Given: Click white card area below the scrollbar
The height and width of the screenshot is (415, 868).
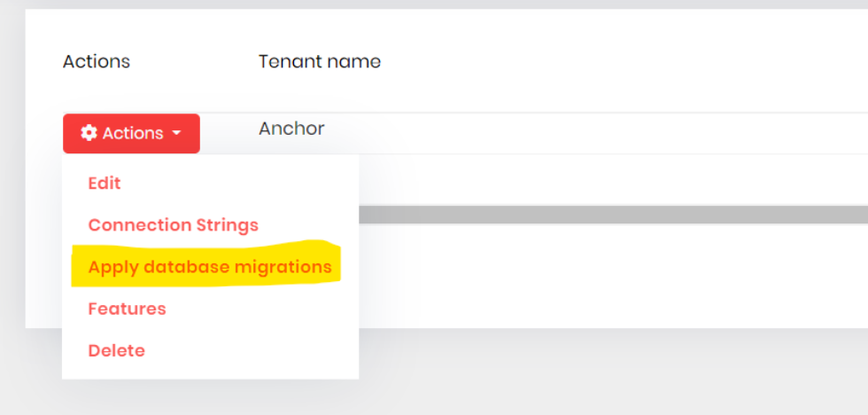Looking at the screenshot, I should 611,275.
